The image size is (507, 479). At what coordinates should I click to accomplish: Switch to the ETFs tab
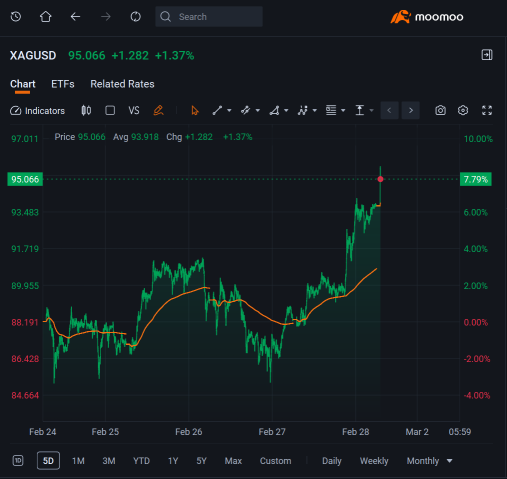63,84
